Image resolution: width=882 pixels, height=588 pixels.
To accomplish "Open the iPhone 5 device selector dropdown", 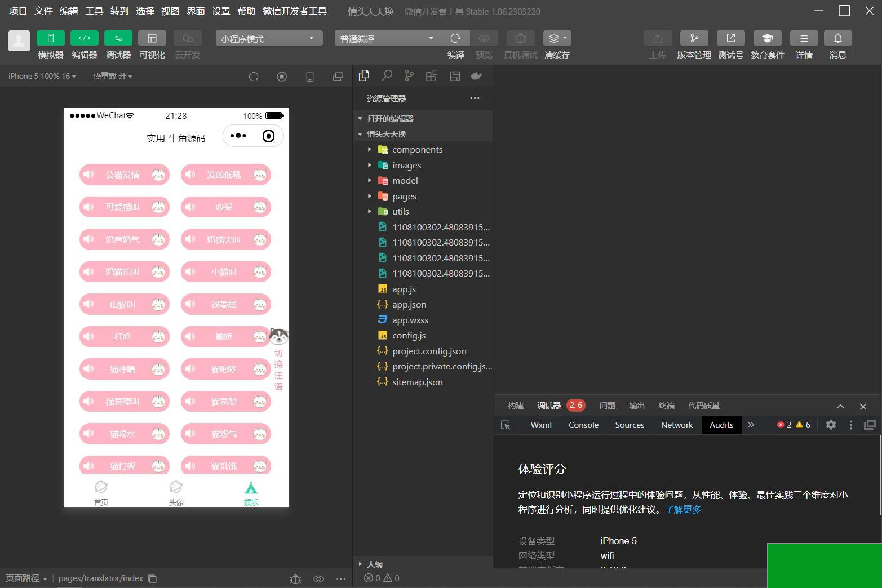I will (42, 76).
